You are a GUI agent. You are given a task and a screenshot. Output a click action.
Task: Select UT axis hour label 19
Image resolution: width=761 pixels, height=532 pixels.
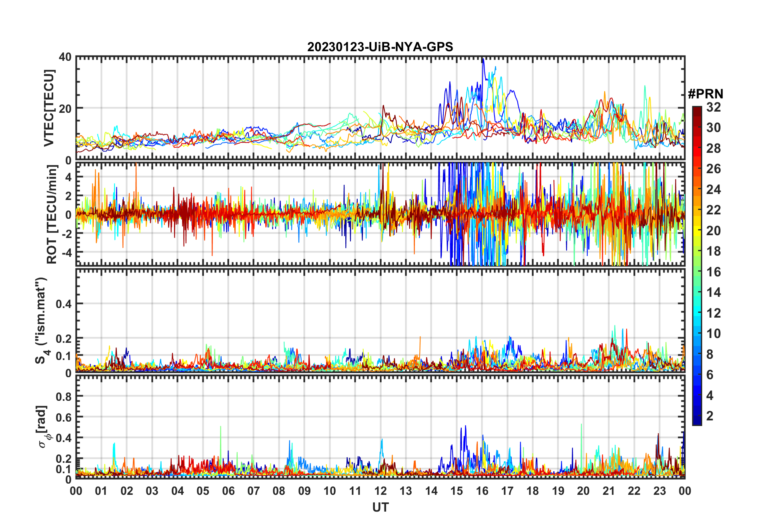558,491
